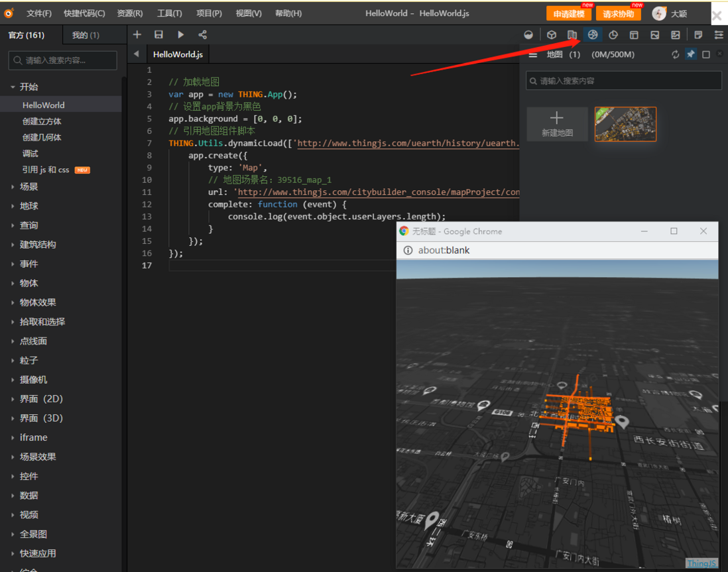Refresh the map panel list

(x=675, y=55)
